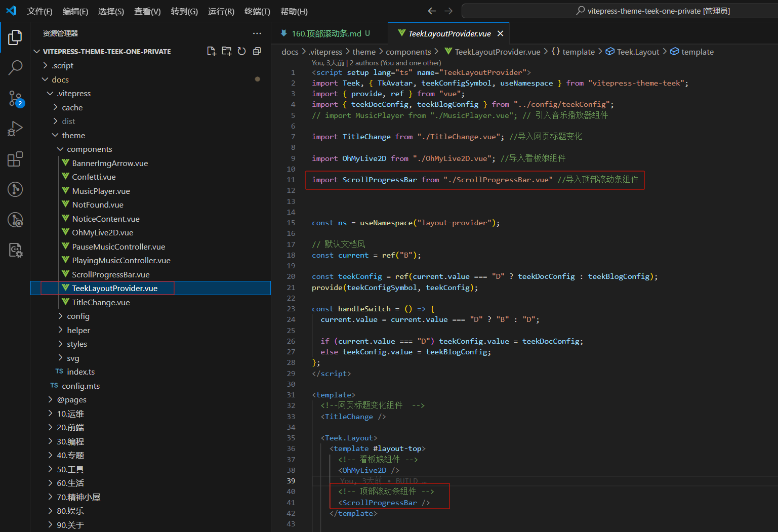Open the Run and Debug view
778x532 pixels.
[x=15, y=129]
